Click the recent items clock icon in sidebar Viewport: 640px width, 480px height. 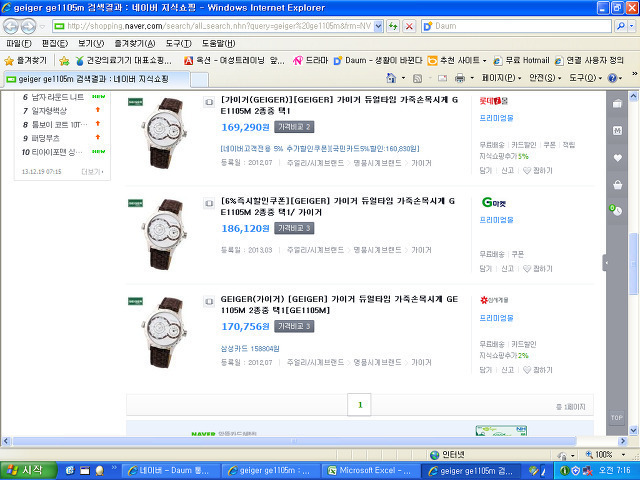(x=616, y=210)
